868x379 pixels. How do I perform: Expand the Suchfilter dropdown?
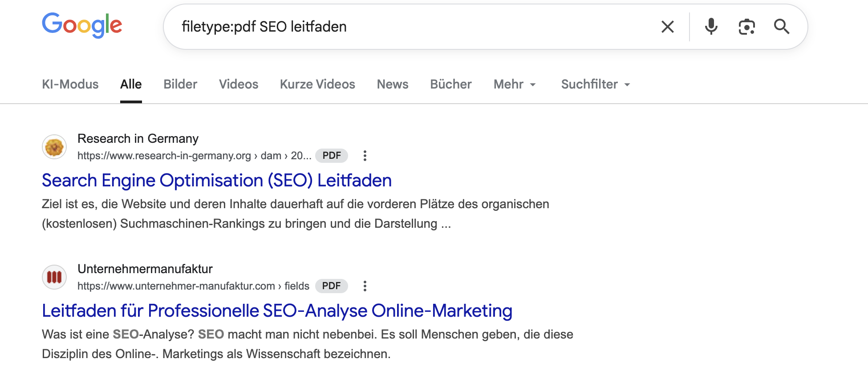pos(596,84)
